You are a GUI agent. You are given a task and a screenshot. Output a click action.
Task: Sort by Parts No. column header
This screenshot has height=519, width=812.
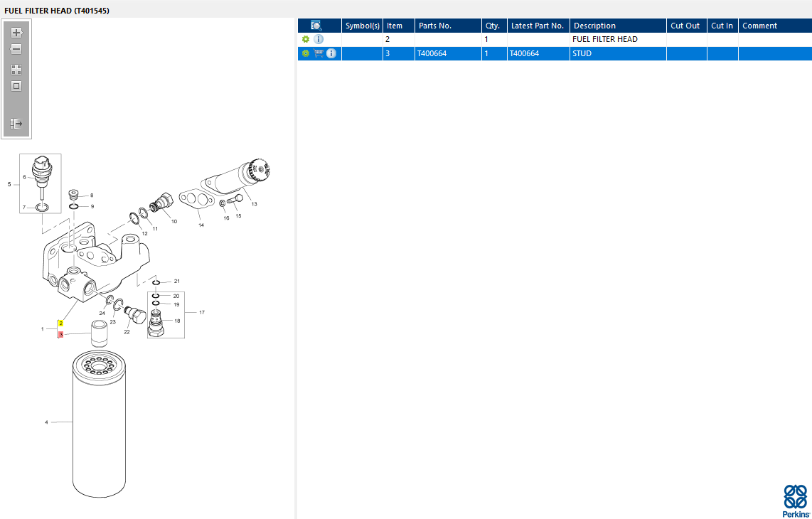(x=448, y=26)
